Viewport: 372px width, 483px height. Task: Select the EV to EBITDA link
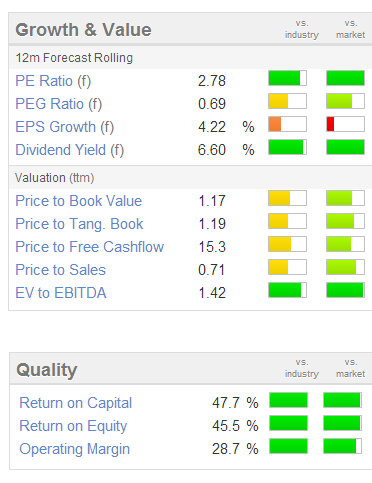tap(61, 293)
